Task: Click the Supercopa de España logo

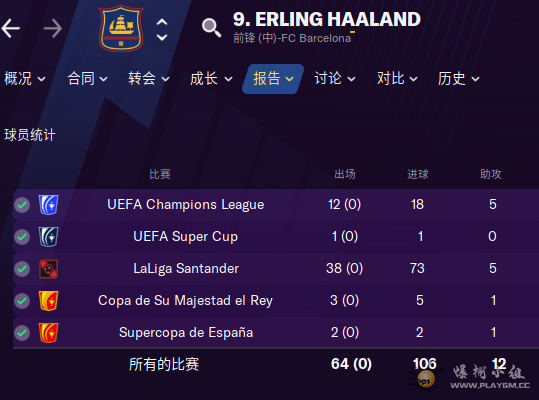Action: [48, 333]
